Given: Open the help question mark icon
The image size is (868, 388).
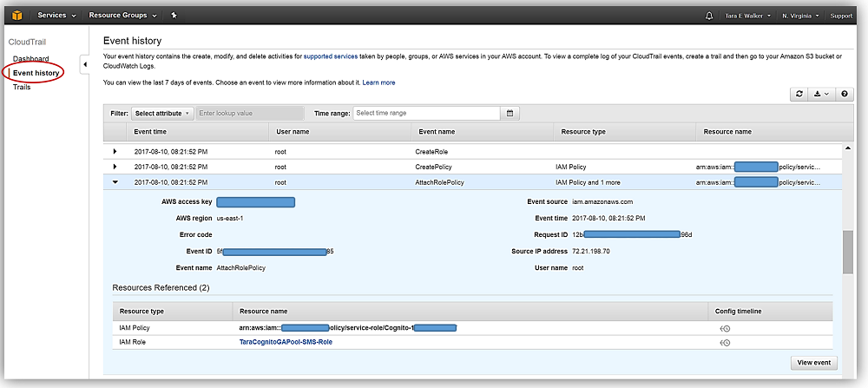Looking at the screenshot, I should click(844, 94).
